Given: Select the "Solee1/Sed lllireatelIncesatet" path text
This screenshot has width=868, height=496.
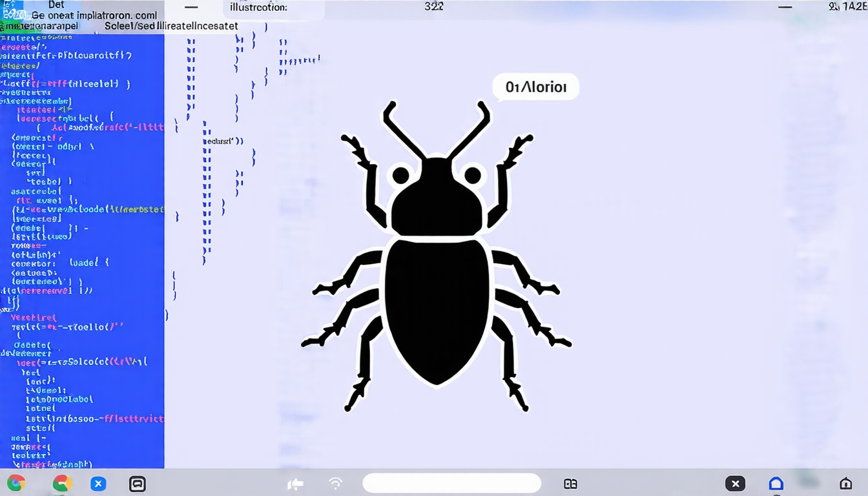Looking at the screenshot, I should click(x=171, y=26).
